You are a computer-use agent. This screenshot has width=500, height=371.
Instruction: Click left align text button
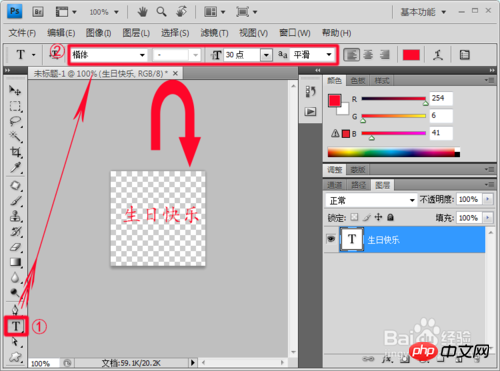(351, 55)
